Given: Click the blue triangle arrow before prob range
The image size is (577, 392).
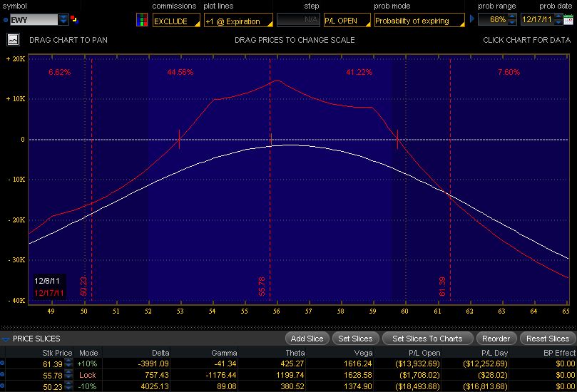Looking at the screenshot, I should [x=472, y=19].
